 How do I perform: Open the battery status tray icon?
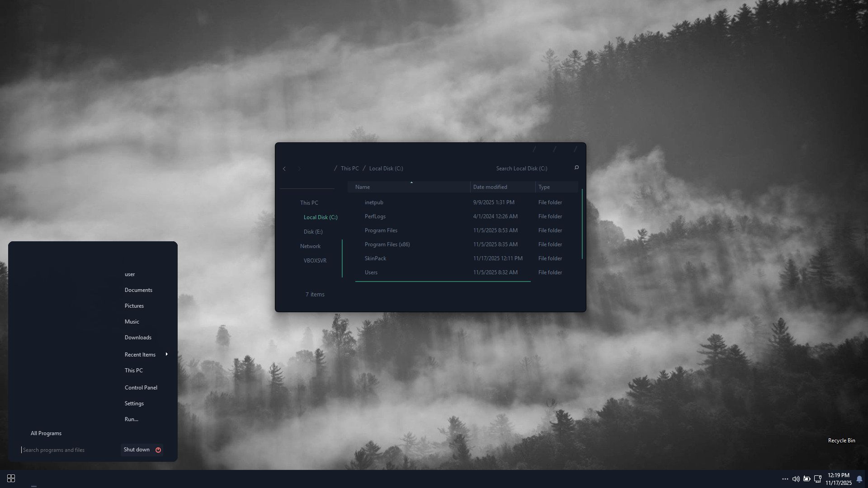pos(807,479)
